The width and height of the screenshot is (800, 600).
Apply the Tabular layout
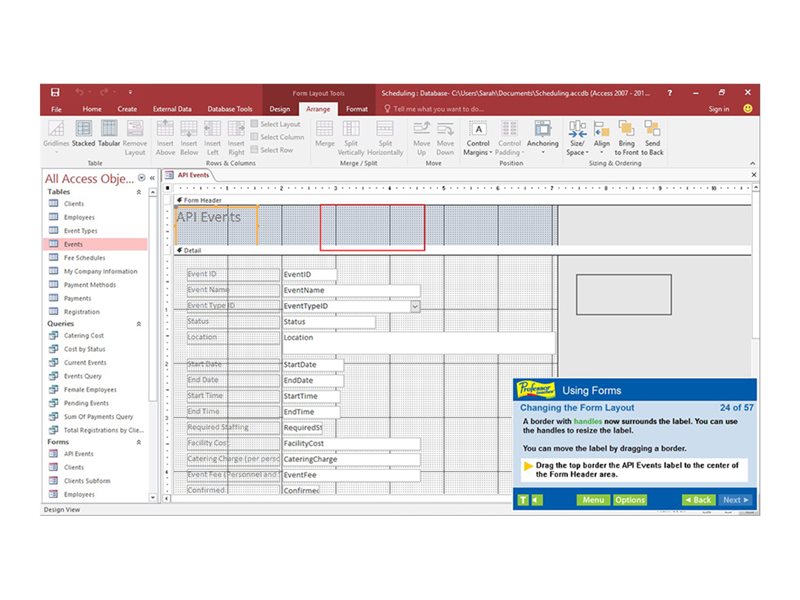coord(109,134)
